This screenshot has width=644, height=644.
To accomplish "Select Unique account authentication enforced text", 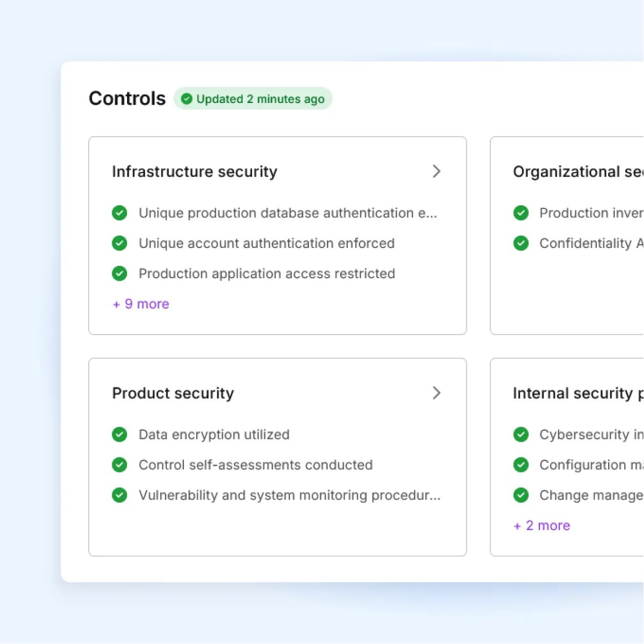I will pos(267,243).
